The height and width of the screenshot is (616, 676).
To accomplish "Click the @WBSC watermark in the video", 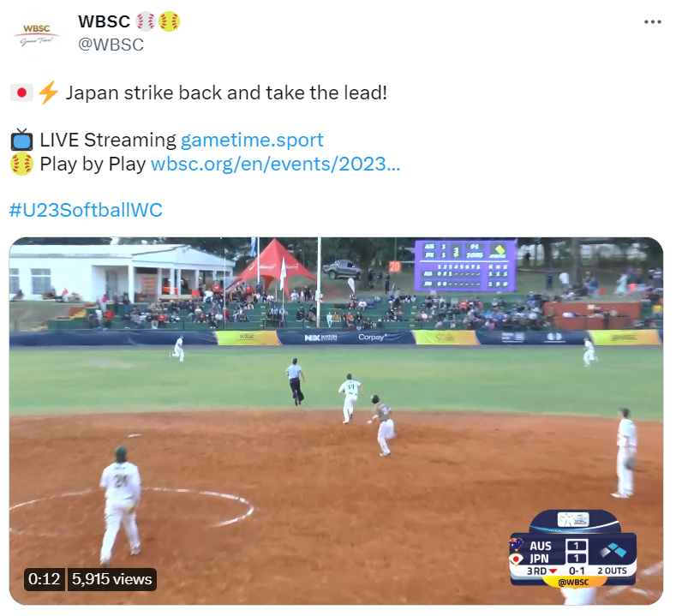I will tap(573, 582).
